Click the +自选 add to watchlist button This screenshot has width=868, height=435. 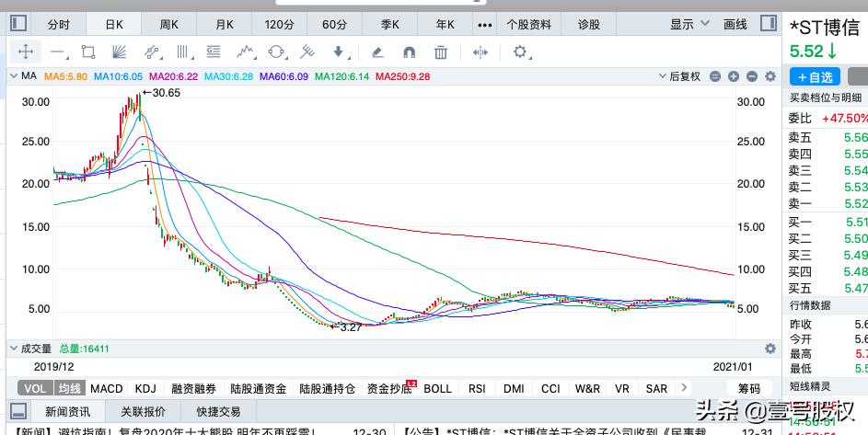[x=815, y=77]
